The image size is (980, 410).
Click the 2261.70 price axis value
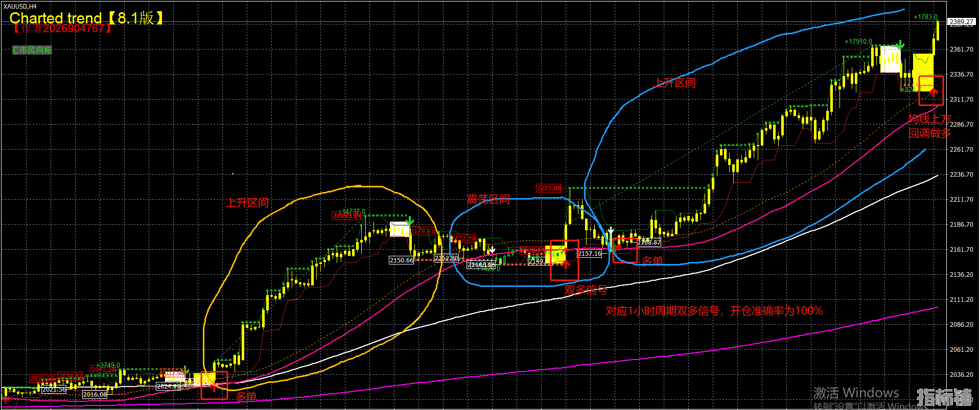click(961, 150)
